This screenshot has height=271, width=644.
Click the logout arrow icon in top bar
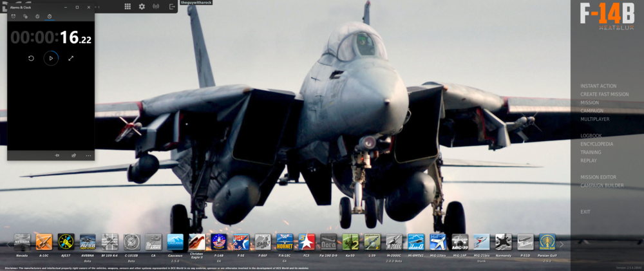(172, 6)
